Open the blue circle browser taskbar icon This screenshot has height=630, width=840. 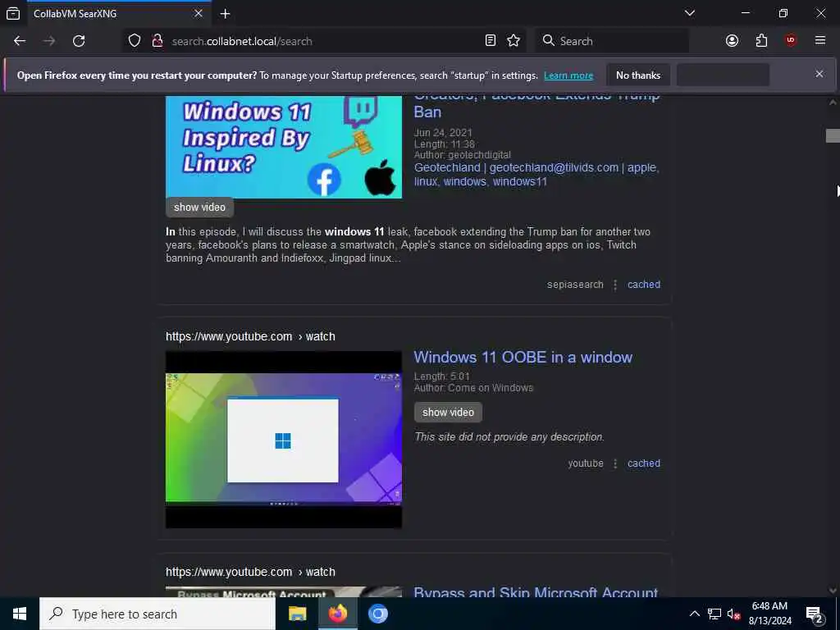coord(377,614)
